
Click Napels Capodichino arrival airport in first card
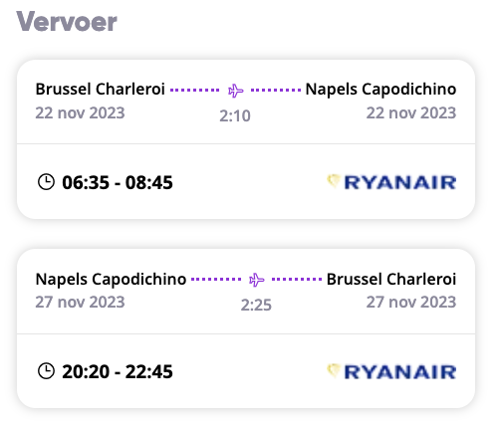point(380,90)
